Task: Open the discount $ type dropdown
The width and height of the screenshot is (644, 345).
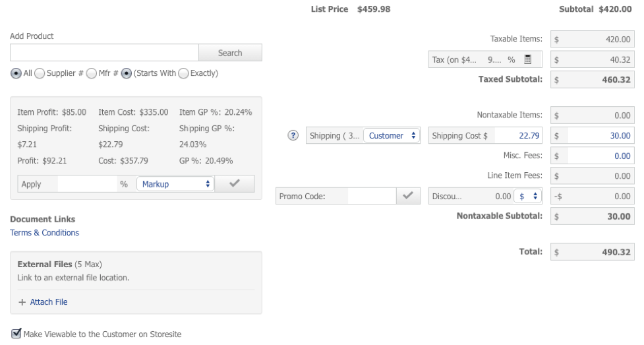Action: 529,196
